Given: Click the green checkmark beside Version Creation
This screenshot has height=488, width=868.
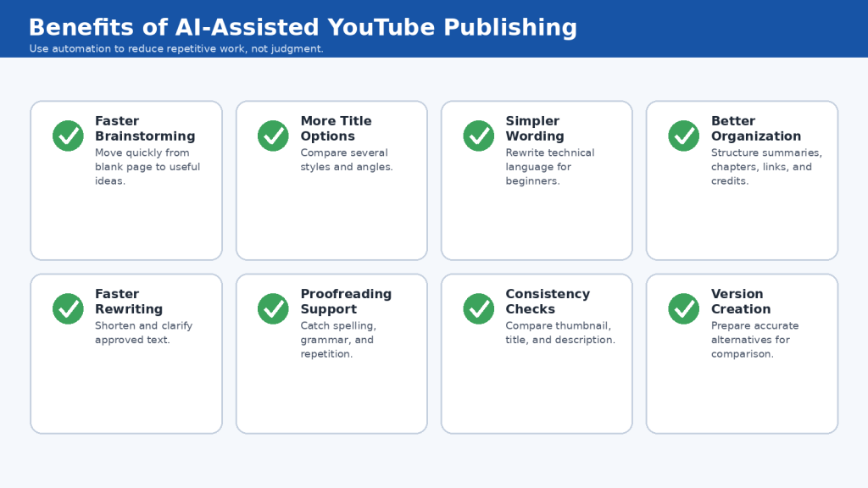Looking at the screenshot, I should pyautogui.click(x=684, y=308).
